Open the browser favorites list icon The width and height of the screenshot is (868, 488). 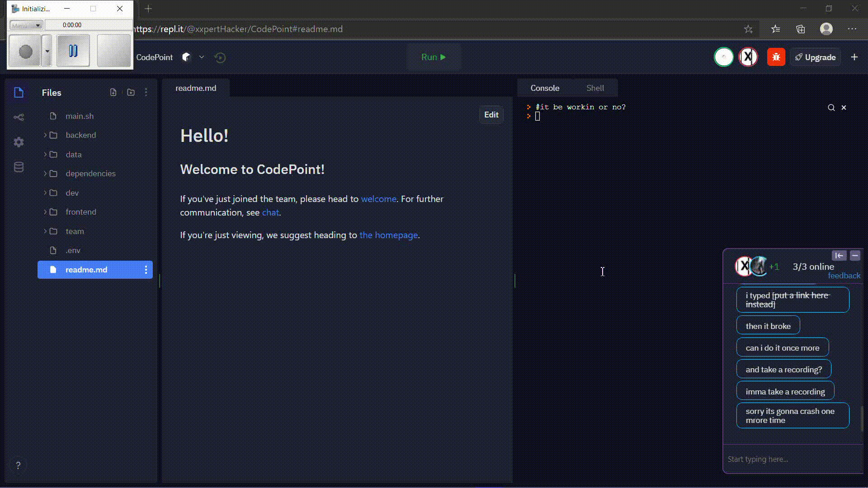(x=776, y=29)
